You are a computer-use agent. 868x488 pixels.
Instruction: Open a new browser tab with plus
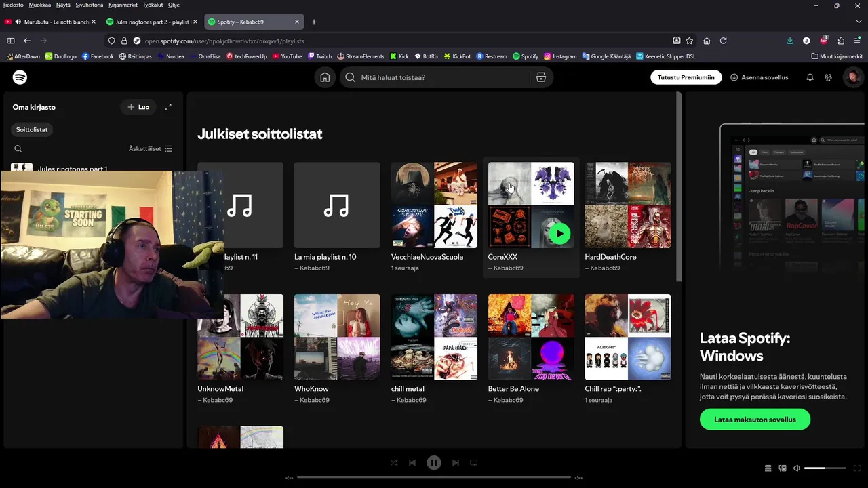tap(314, 22)
